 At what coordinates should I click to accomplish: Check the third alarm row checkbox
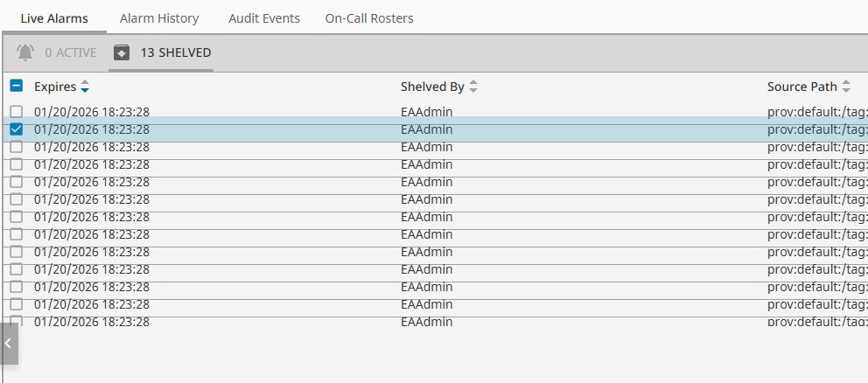pos(16,147)
